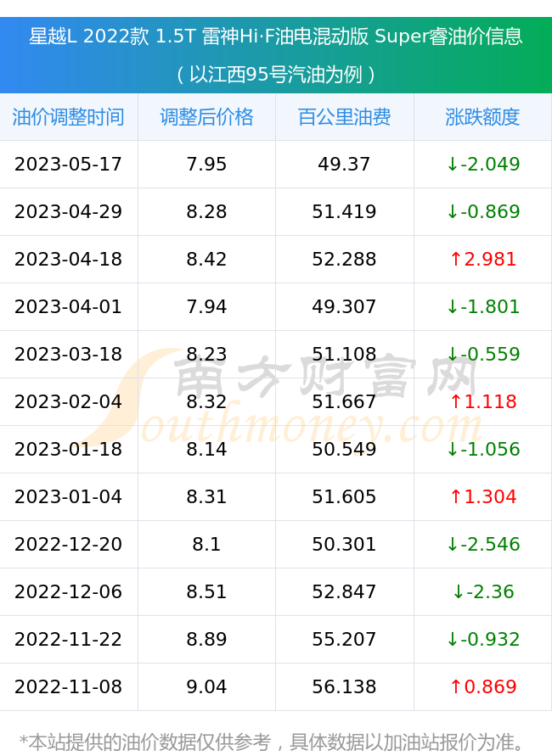Image resolution: width=552 pixels, height=756 pixels.
Task: Click the fuel cost value 52.847
Action: tap(344, 591)
